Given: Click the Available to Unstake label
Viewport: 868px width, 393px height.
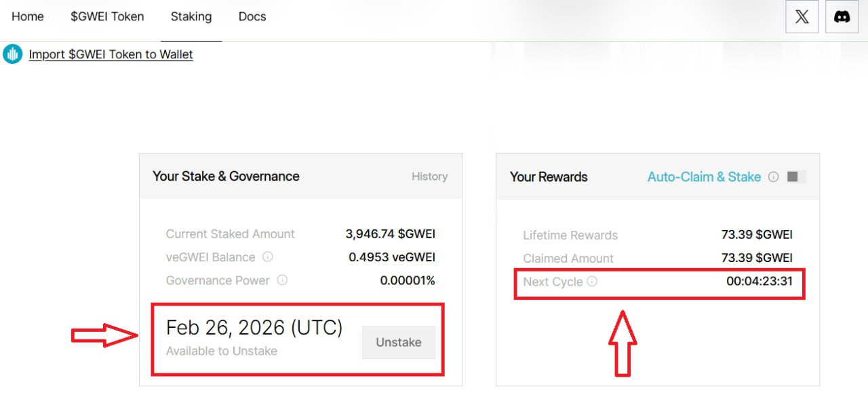Looking at the screenshot, I should pos(222,351).
